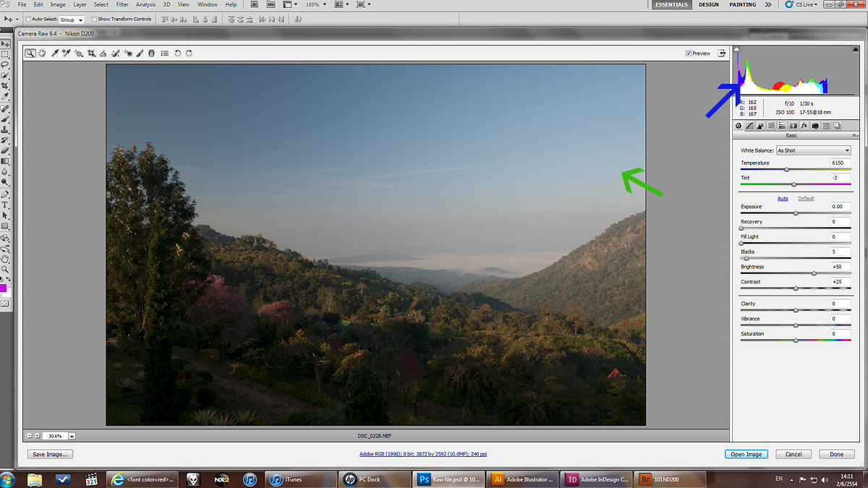Toggle full screen mode icon beside Preview

(x=721, y=53)
